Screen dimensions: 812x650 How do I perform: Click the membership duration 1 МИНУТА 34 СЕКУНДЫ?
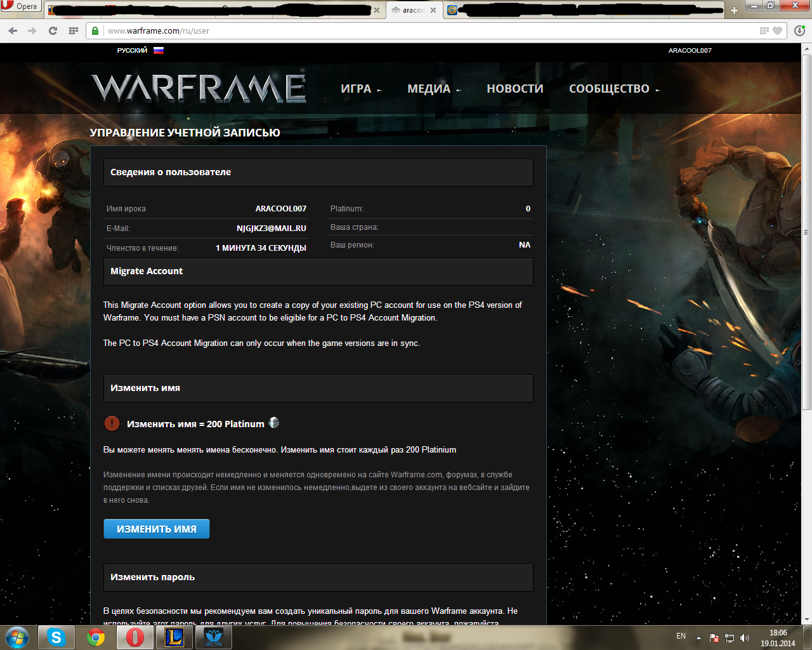click(x=261, y=248)
